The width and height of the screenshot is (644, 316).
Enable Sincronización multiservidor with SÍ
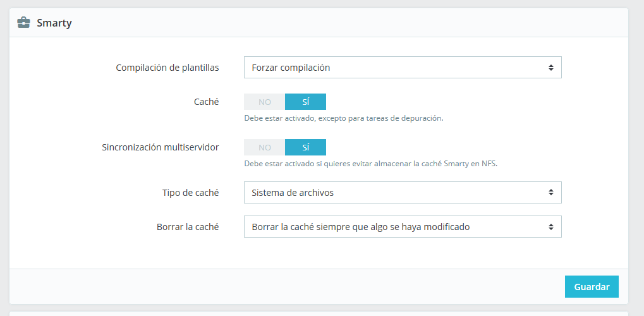[x=306, y=147]
